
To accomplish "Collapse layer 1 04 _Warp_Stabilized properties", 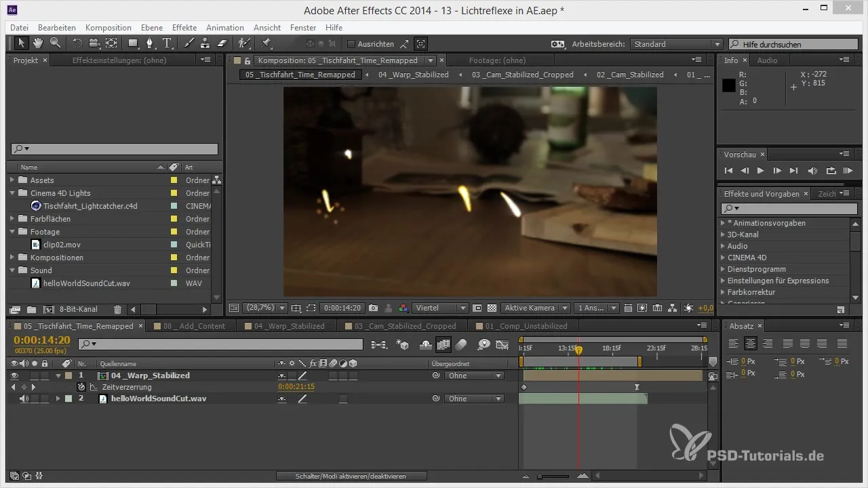I will pyautogui.click(x=58, y=375).
